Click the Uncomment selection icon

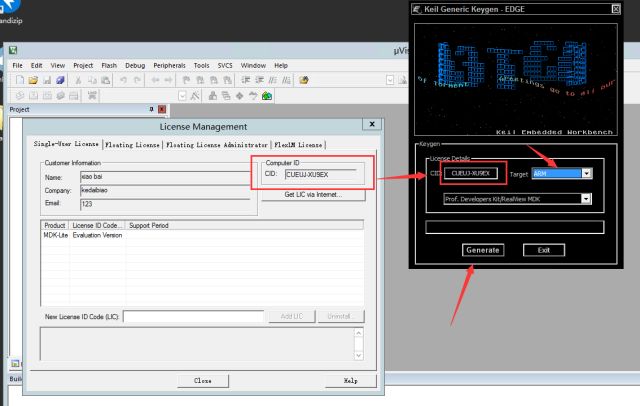point(287,80)
